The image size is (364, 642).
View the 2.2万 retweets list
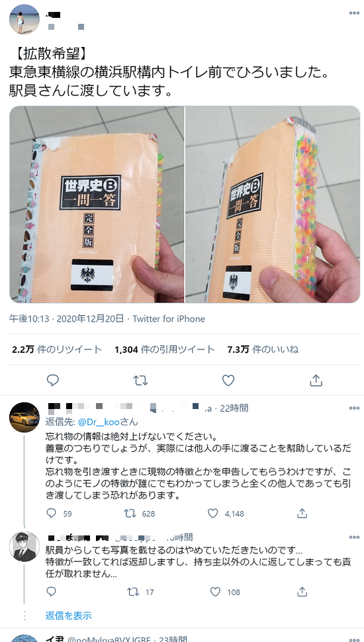(57, 349)
